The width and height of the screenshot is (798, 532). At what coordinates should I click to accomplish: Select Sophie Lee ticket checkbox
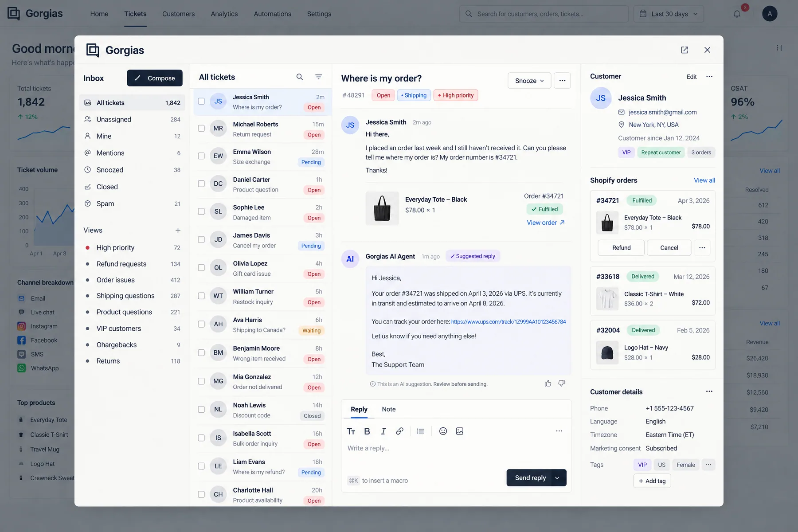(x=201, y=211)
